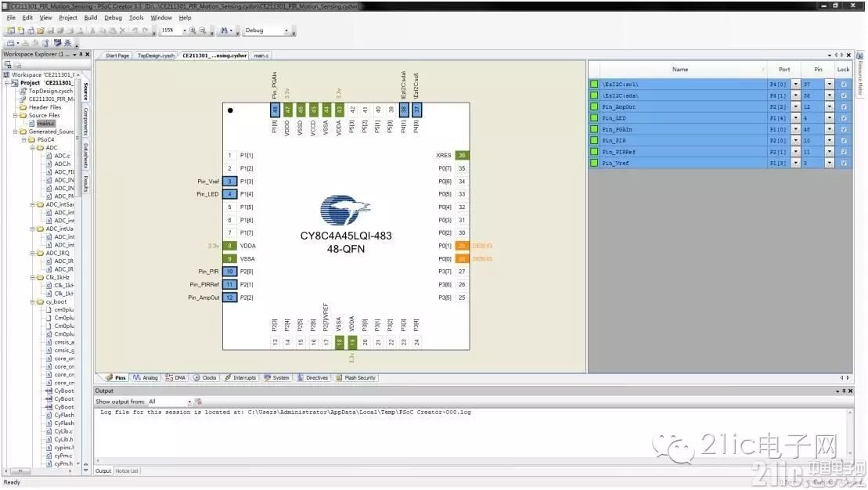
Task: Click the Cypress logo on the chip diagram
Action: [345, 210]
